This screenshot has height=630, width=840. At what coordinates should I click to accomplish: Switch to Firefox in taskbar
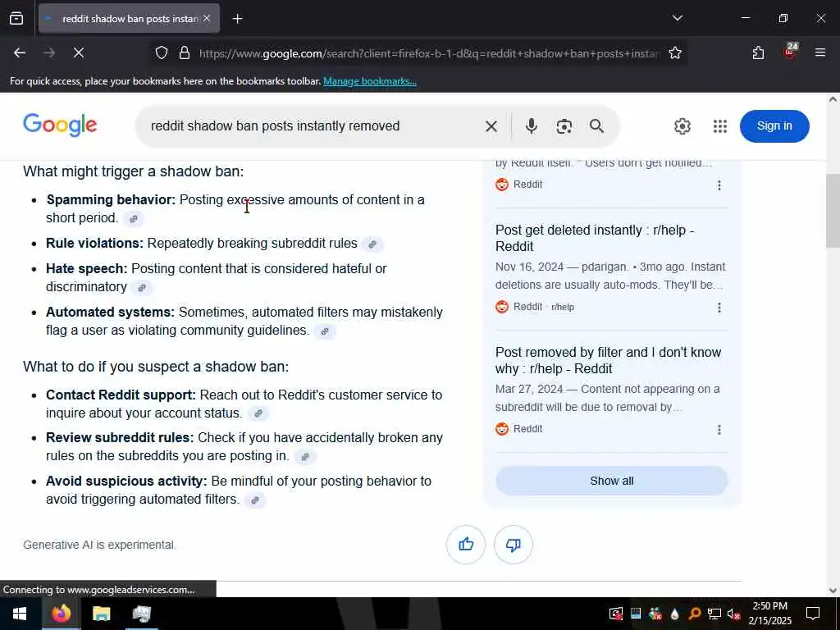click(61, 614)
